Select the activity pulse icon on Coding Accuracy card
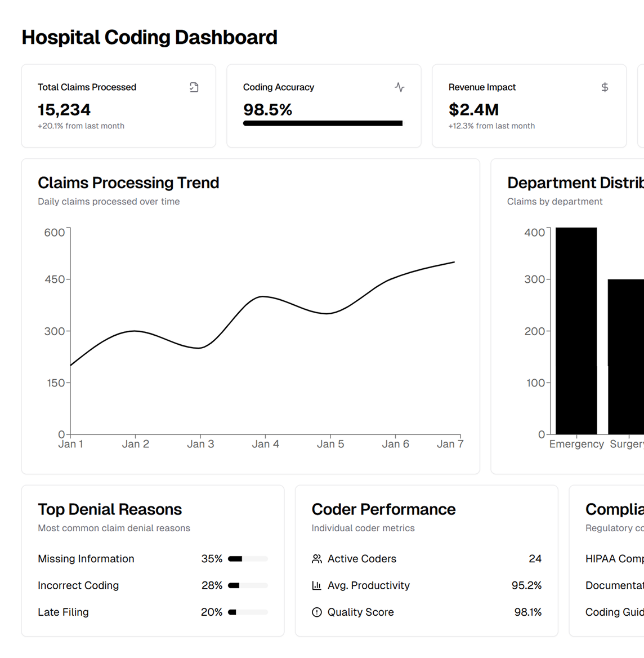 pos(399,87)
